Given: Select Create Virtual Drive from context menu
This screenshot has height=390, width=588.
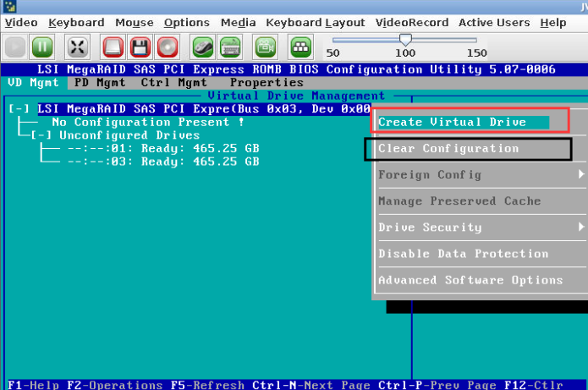Looking at the screenshot, I should 453,123.
